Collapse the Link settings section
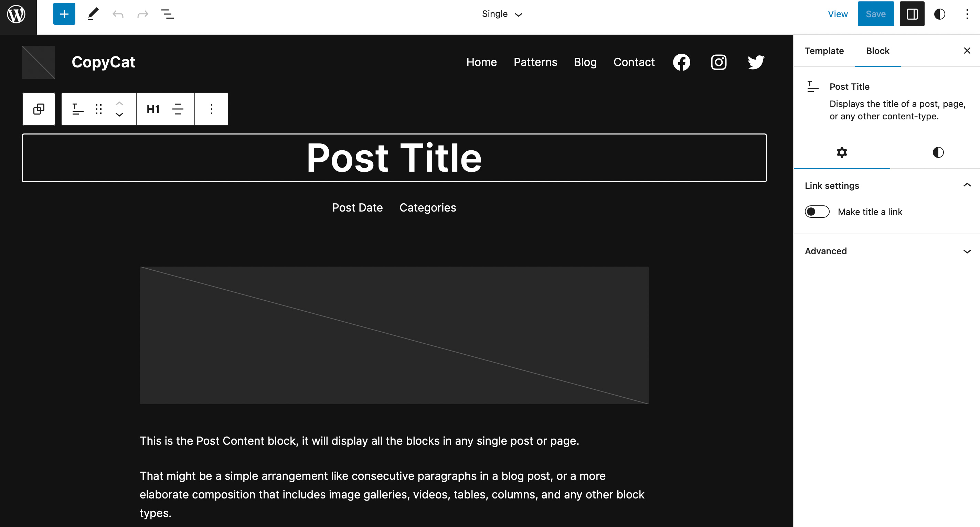 [x=967, y=185]
